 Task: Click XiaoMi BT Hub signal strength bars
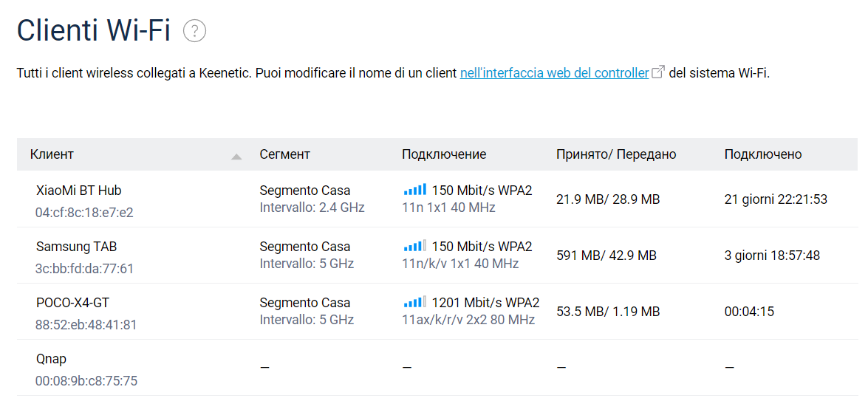pyautogui.click(x=414, y=190)
